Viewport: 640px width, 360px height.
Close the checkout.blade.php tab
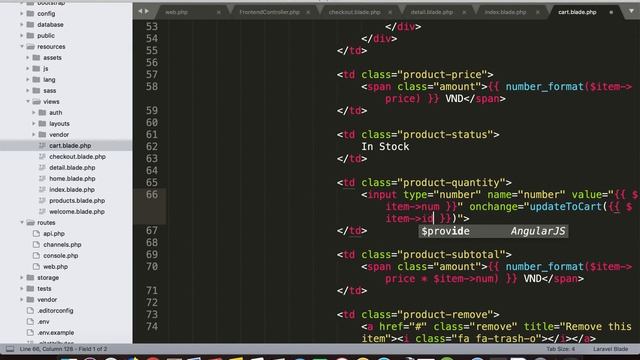(x=390, y=12)
